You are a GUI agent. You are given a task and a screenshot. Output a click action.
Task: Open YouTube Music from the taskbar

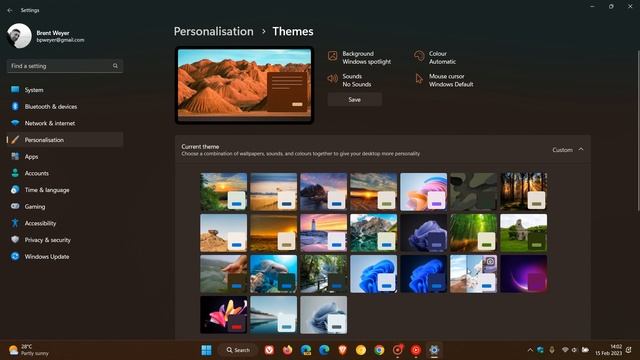pyautogui.click(x=416, y=350)
